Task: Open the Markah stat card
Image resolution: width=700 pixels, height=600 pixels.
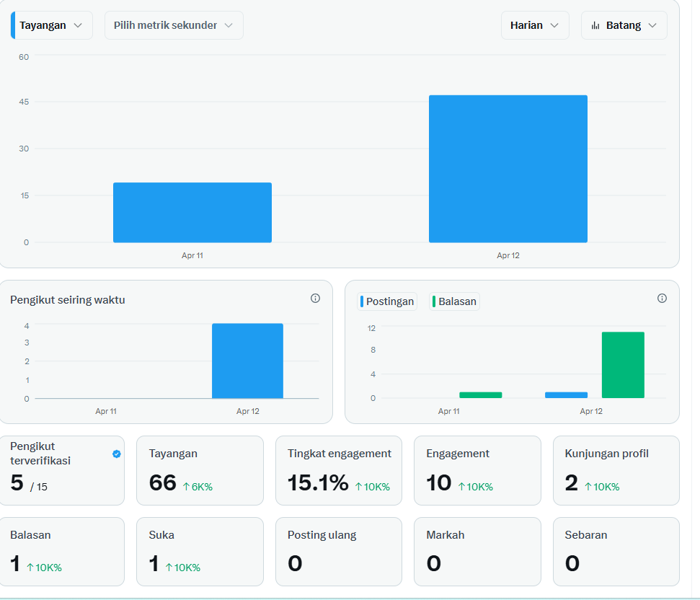Action: click(477, 552)
